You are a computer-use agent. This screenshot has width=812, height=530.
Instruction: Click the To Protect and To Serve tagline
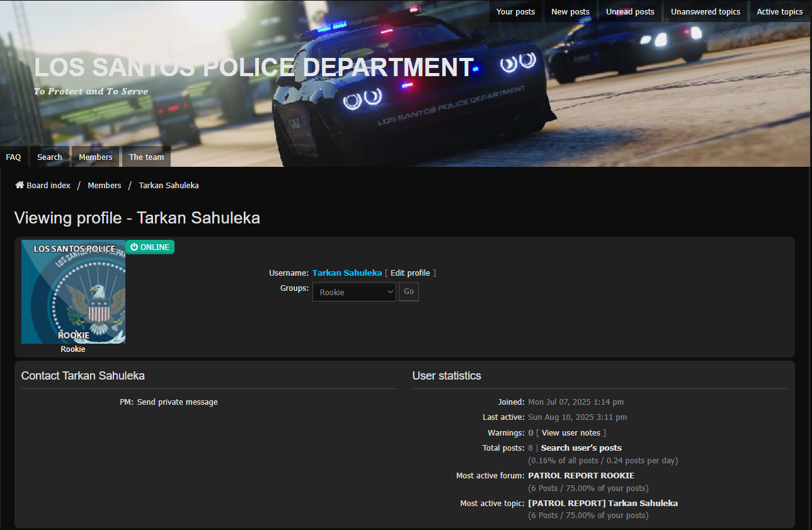coord(91,91)
